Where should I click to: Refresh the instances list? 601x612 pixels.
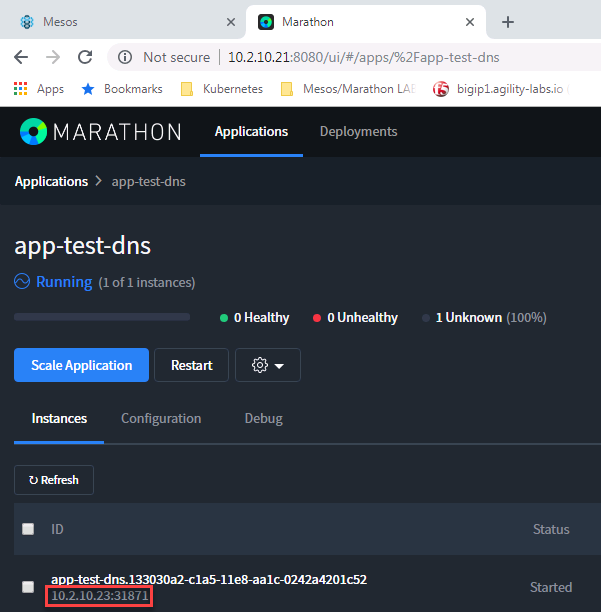[x=54, y=480]
